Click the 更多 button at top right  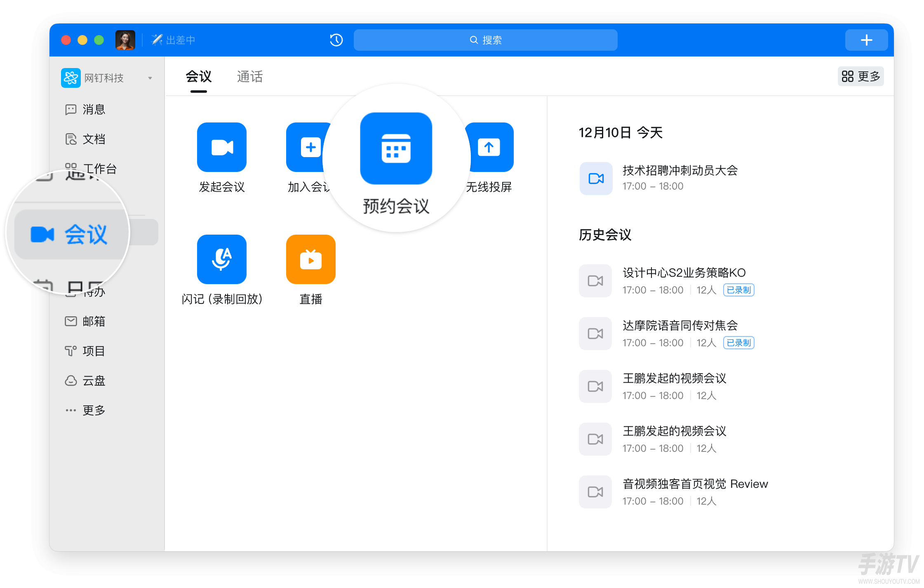point(861,76)
